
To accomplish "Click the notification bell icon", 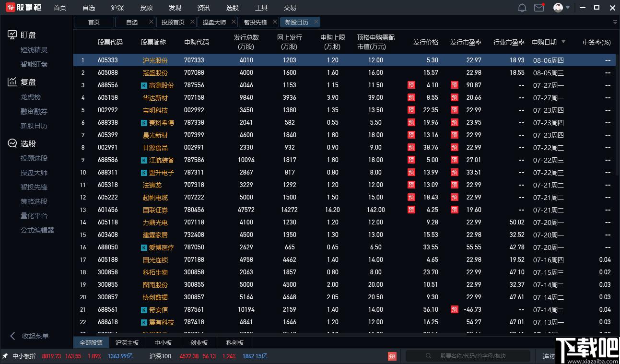I will (522, 8).
